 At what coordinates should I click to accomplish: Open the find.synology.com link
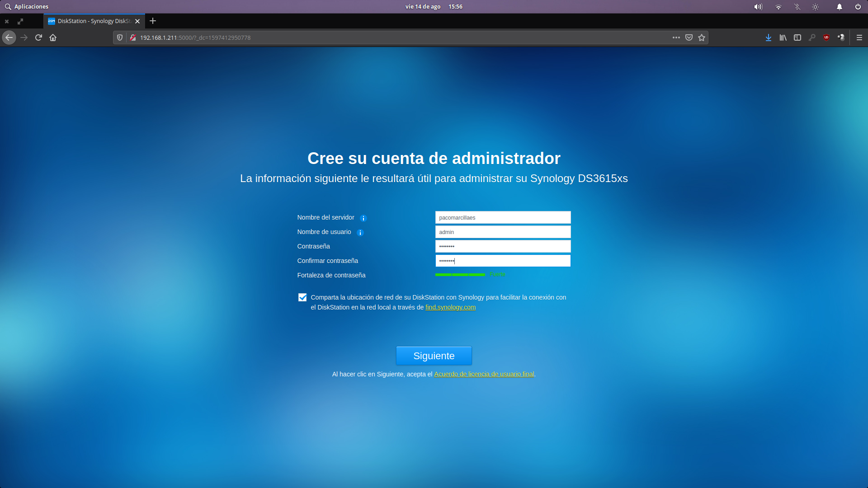450,307
